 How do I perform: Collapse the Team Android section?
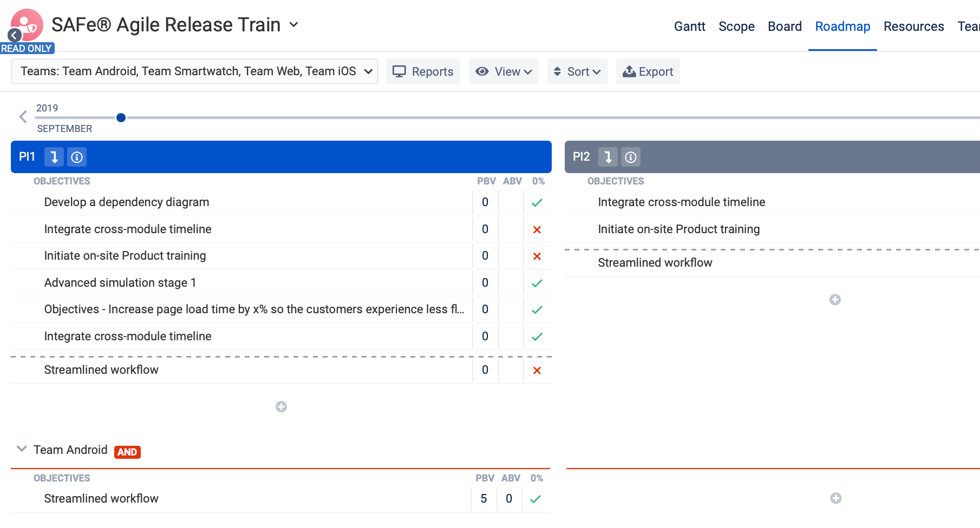(x=22, y=449)
